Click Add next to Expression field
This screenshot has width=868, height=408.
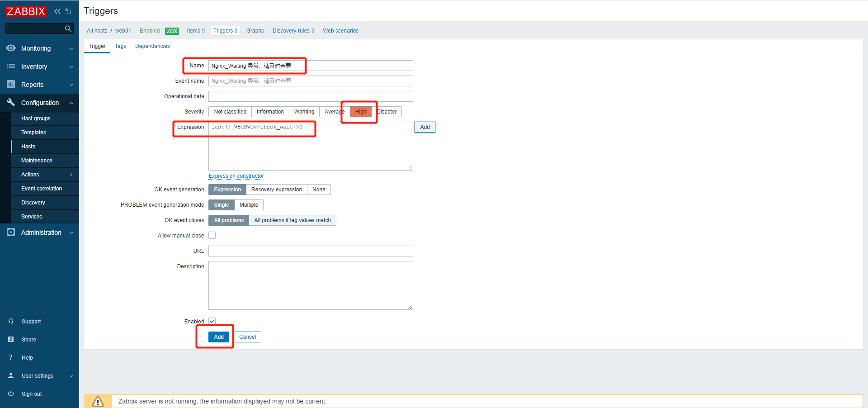[x=425, y=127]
